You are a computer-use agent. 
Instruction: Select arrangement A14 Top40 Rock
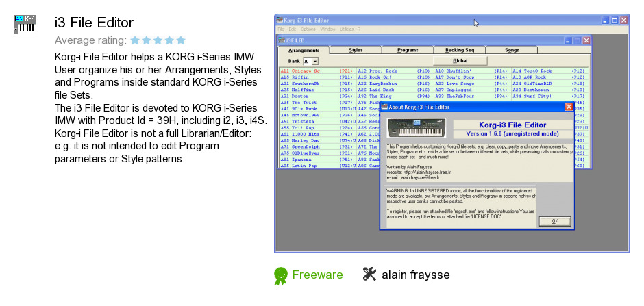550,71
